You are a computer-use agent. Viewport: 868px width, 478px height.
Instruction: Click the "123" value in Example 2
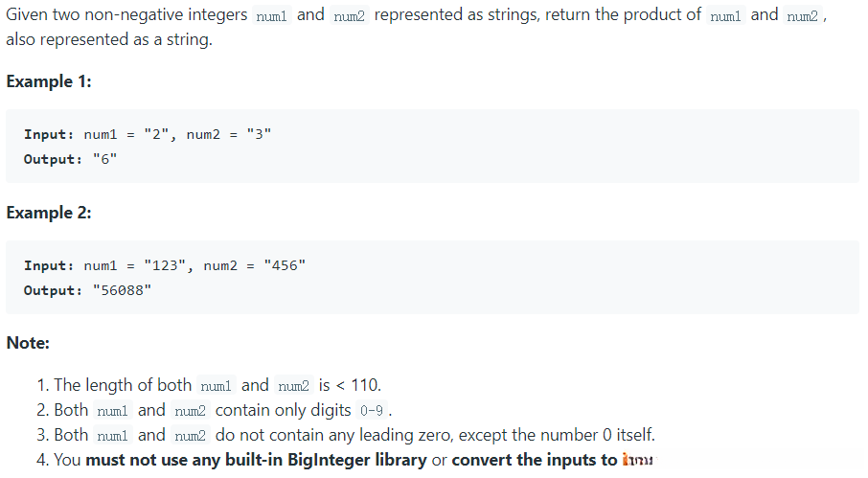(x=165, y=265)
